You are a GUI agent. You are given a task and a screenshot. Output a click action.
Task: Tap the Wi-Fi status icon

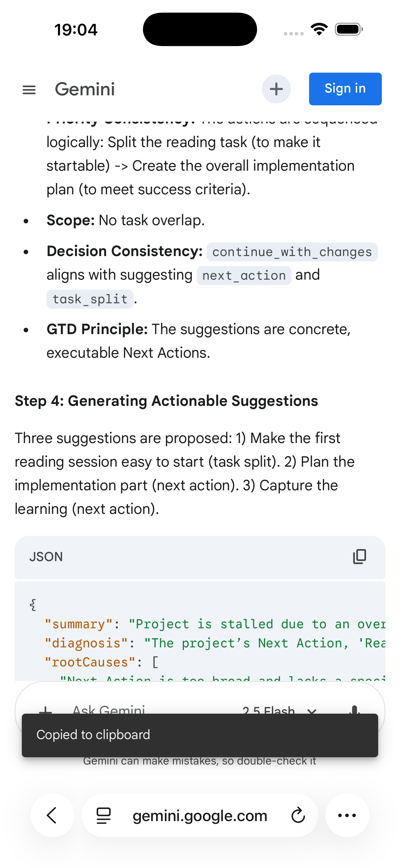(319, 29)
